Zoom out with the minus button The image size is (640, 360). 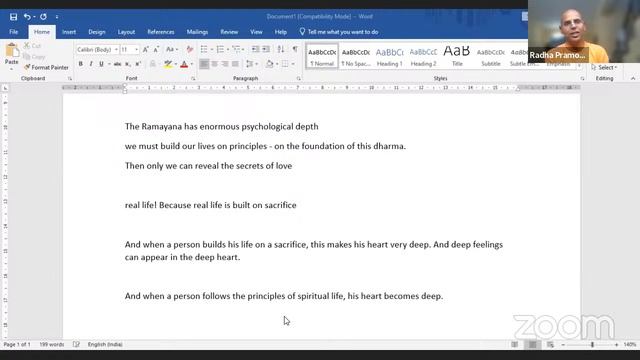563,345
